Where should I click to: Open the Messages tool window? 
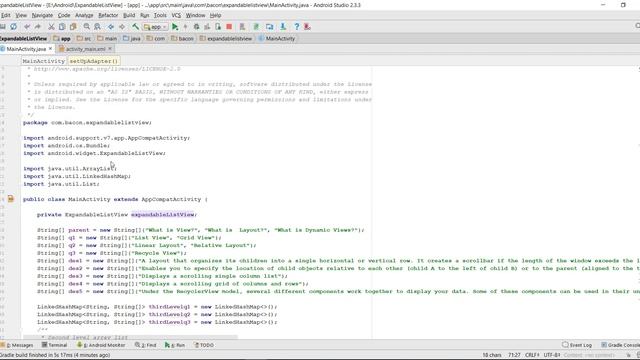(x=17, y=345)
